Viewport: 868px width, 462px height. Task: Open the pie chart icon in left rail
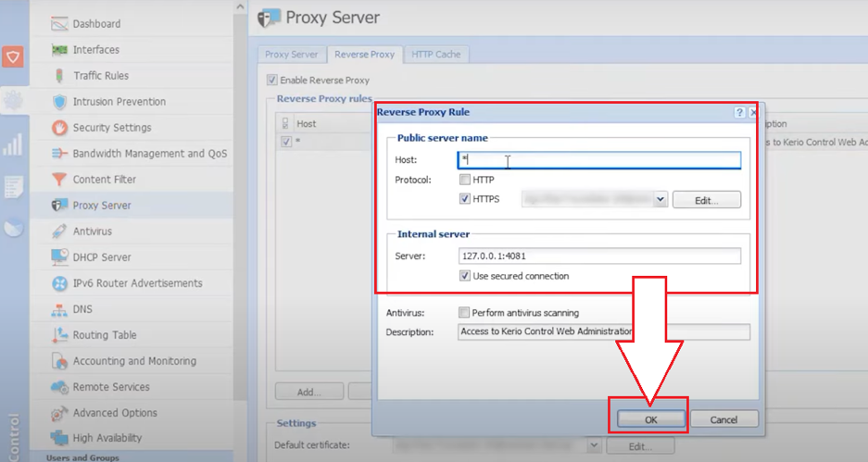click(x=14, y=228)
